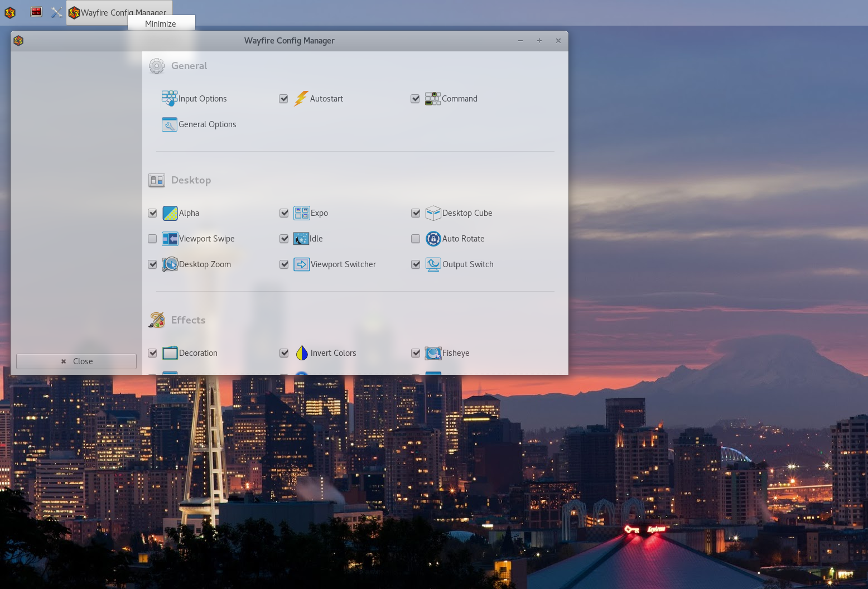Disable the Output Switch plugin
868x589 pixels.
click(x=416, y=264)
